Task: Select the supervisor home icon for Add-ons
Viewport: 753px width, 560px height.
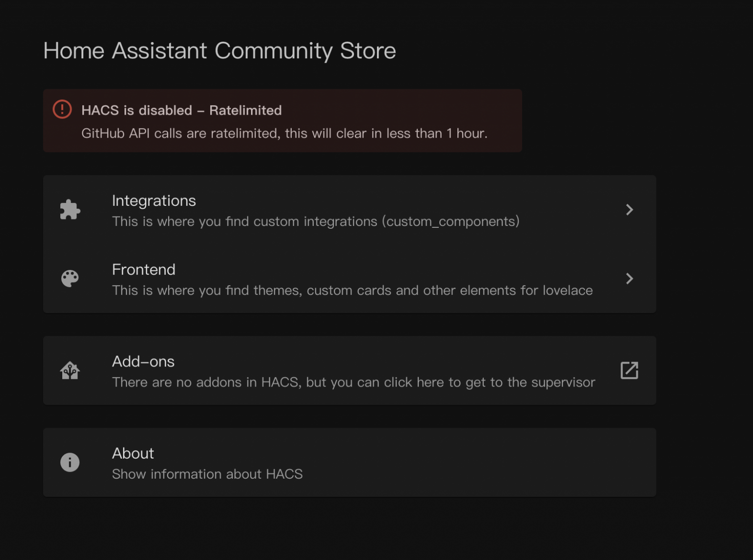Action: click(70, 370)
